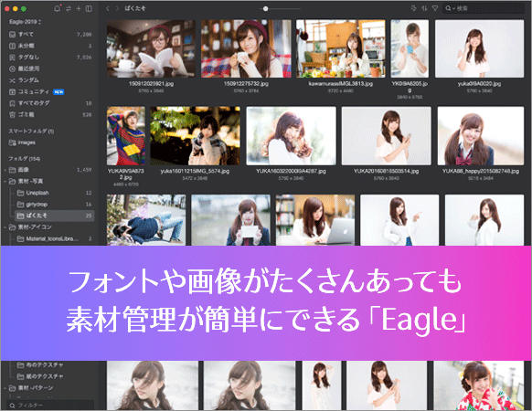
Task: Select the 紙のテクスチャ folder
Action: [54, 376]
